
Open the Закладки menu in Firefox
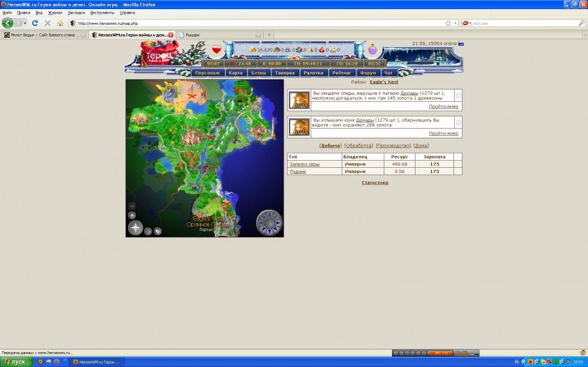pyautogui.click(x=76, y=12)
